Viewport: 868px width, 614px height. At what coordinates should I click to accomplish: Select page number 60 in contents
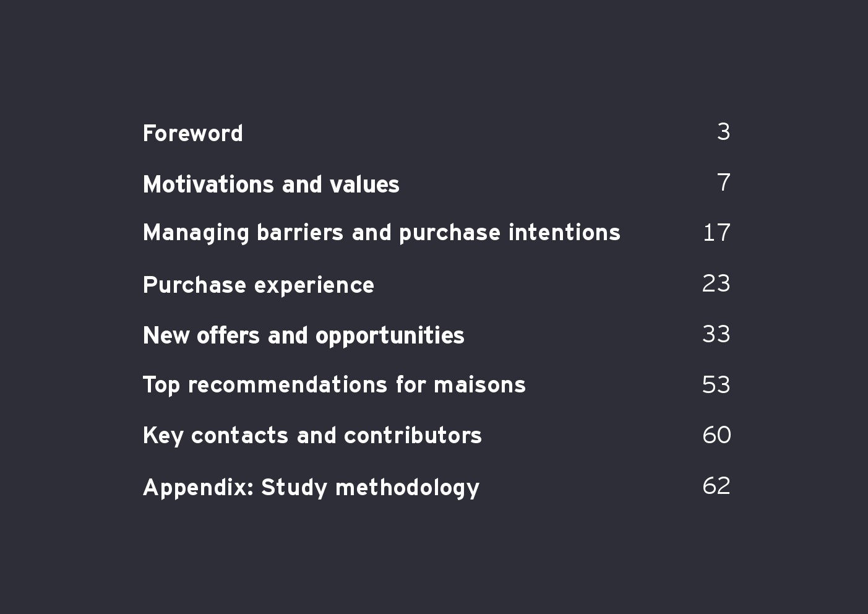[x=716, y=435]
